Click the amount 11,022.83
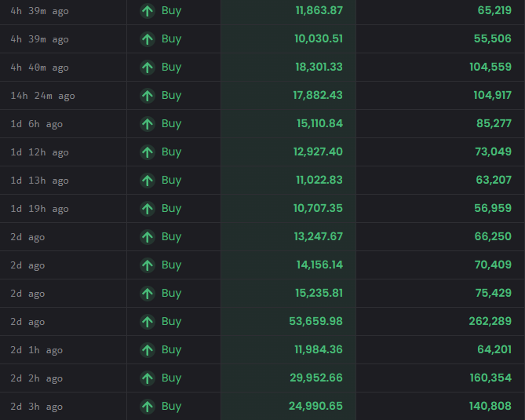The width and height of the screenshot is (525, 420). [319, 181]
